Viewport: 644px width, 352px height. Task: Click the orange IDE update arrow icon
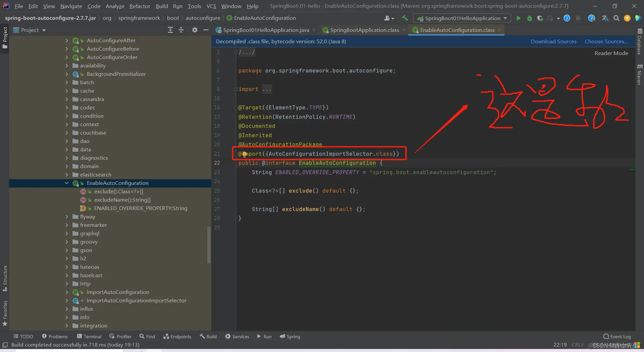pyautogui.click(x=627, y=18)
